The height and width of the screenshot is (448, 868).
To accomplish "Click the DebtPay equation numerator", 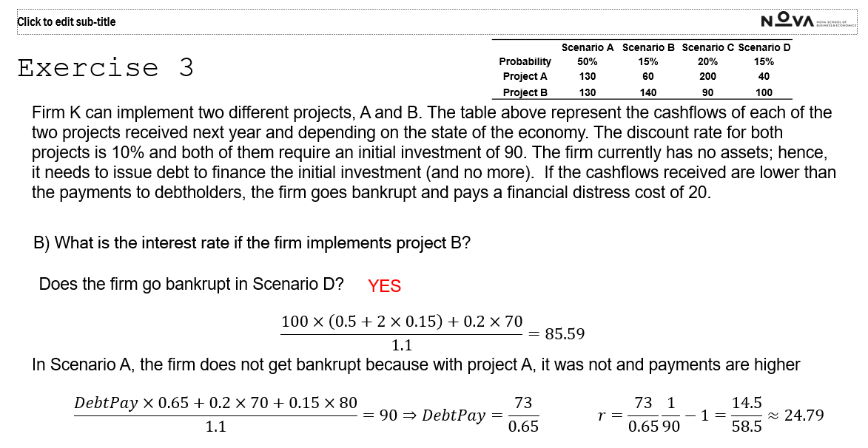I will (x=216, y=403).
